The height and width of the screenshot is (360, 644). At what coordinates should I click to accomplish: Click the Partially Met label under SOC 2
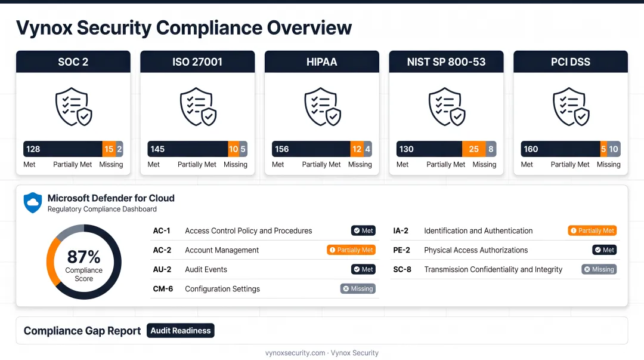tap(72, 165)
